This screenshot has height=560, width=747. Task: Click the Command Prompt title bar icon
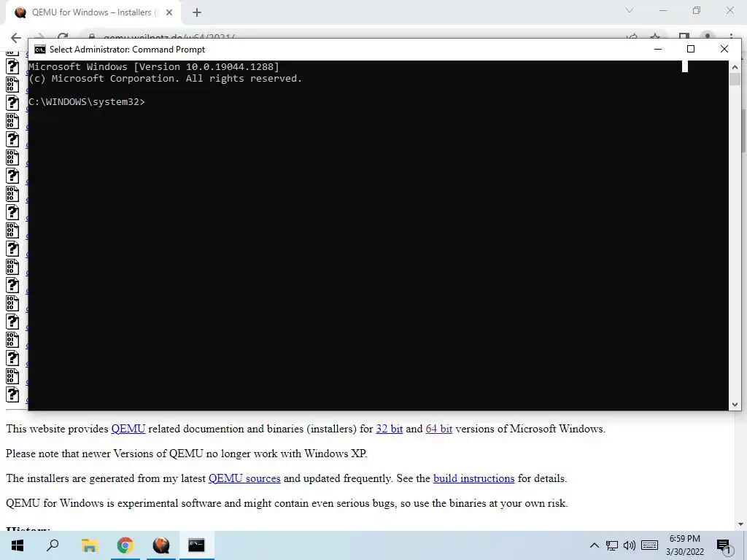[x=40, y=50]
